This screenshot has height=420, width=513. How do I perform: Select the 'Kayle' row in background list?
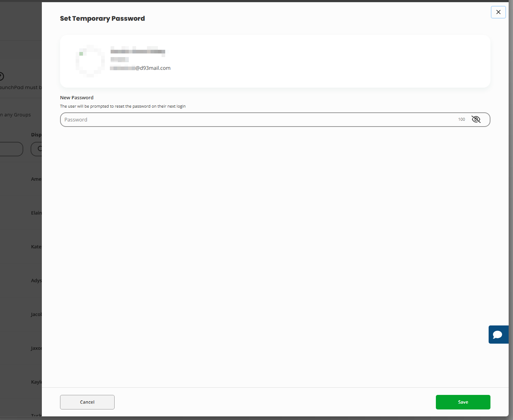coord(36,382)
